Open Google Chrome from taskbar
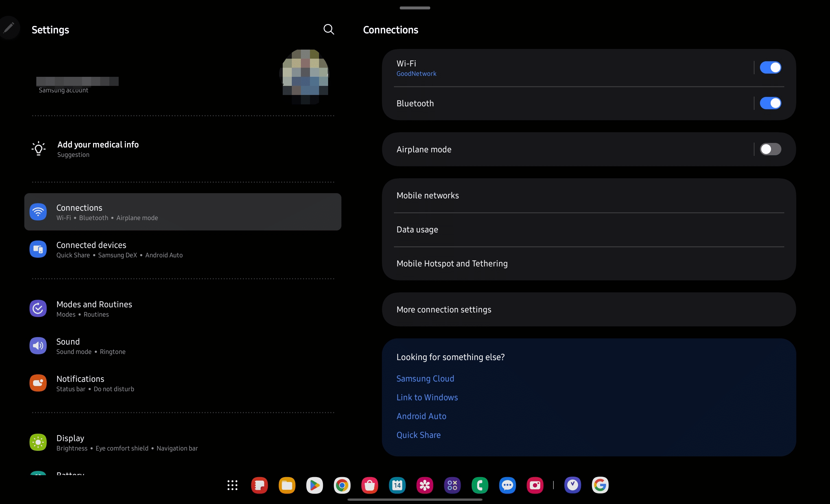This screenshot has height=504, width=830. click(343, 485)
